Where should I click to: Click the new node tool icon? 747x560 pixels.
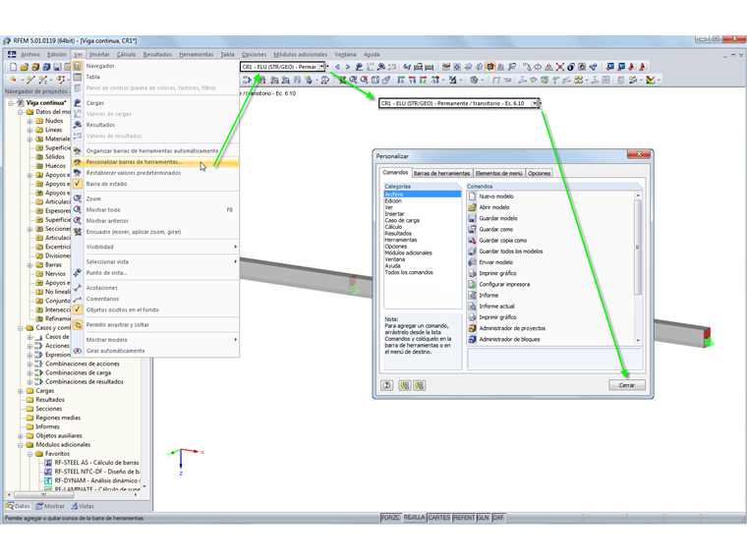coord(14,80)
